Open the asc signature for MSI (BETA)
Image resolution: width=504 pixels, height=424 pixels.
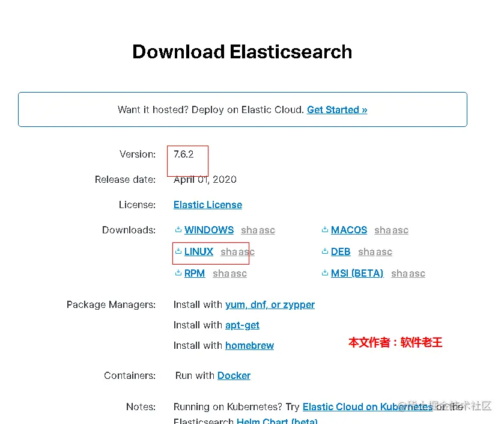point(417,274)
